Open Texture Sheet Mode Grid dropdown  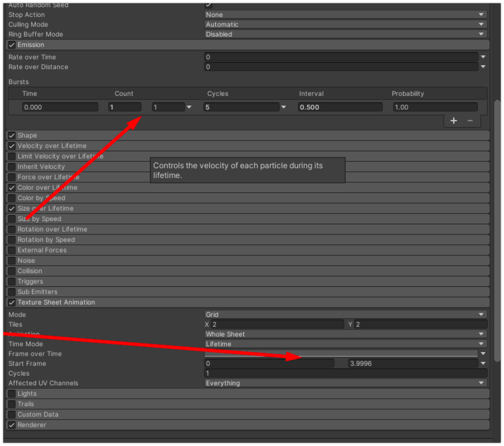tap(346, 315)
